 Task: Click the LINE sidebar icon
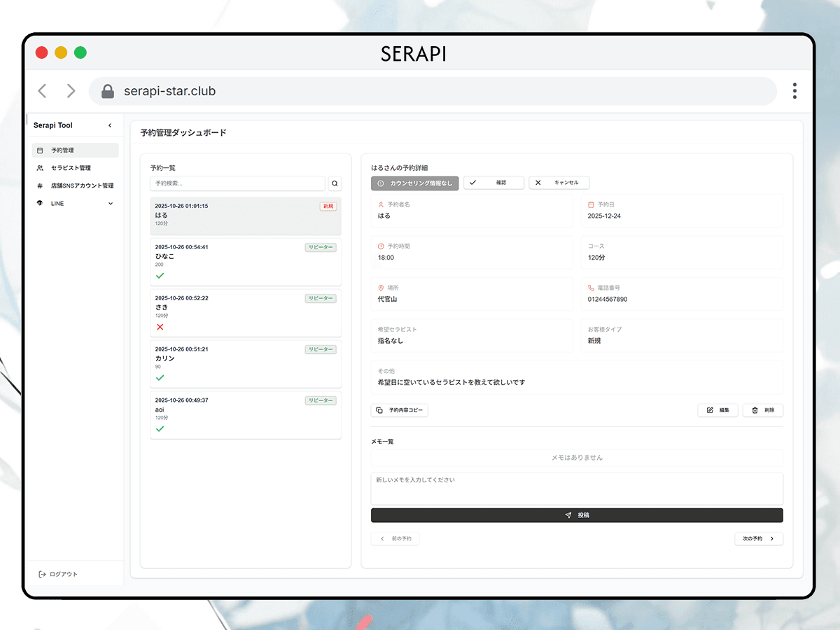tap(40, 203)
